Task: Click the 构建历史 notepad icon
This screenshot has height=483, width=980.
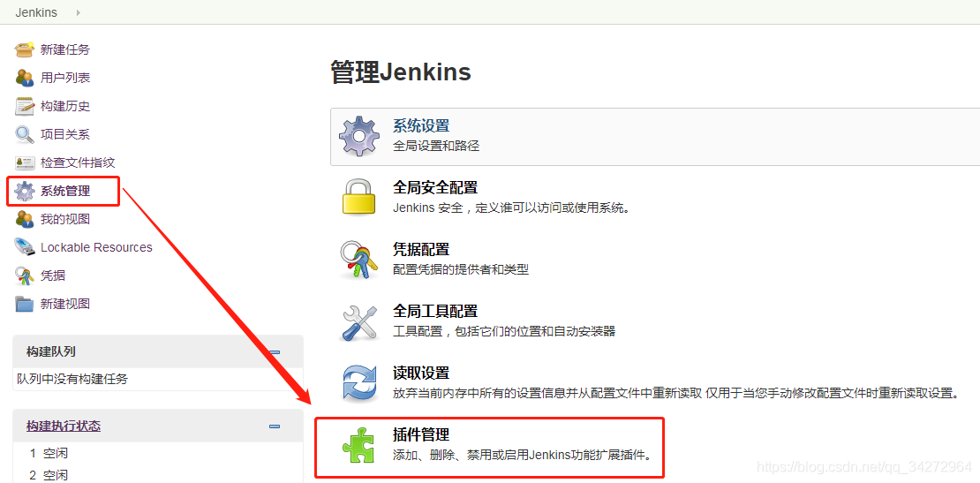Action: coord(25,106)
